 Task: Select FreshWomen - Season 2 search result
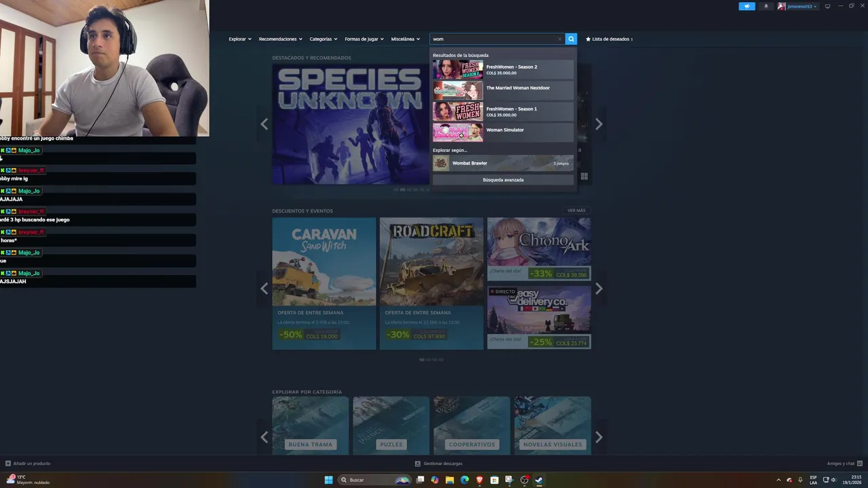[503, 70]
